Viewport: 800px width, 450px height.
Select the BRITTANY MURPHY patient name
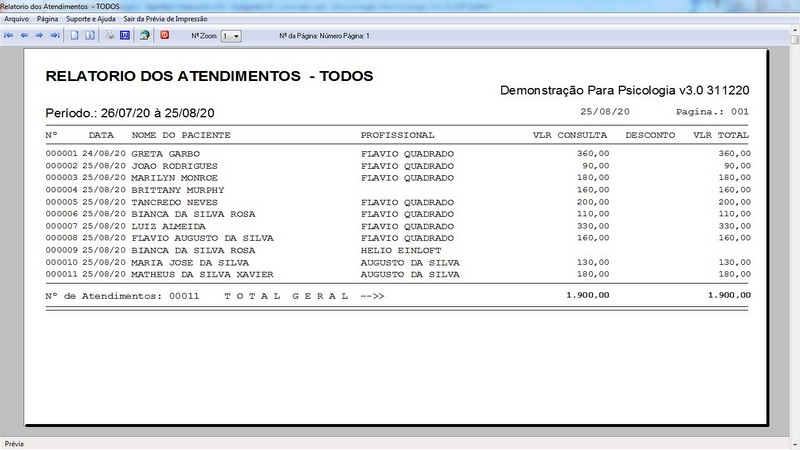pos(178,190)
